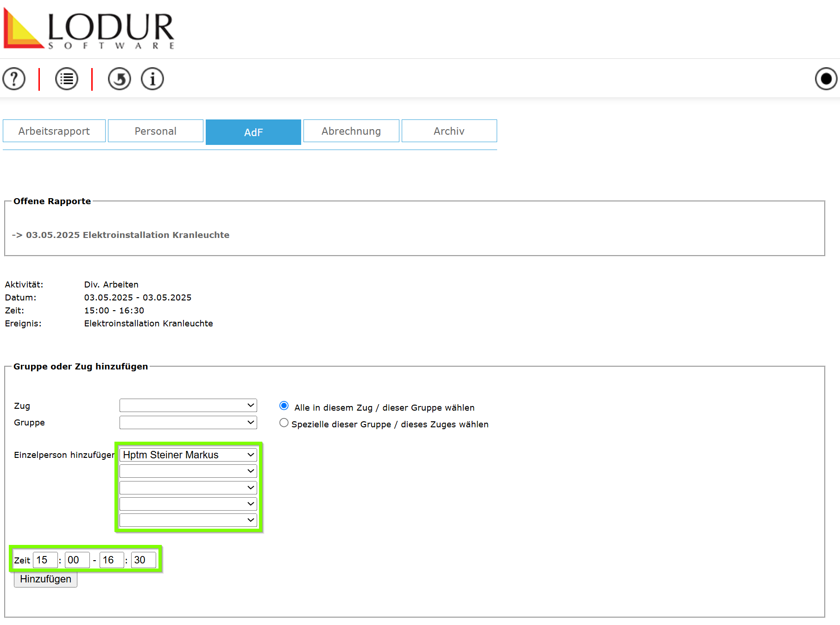The width and height of the screenshot is (840, 625).
Task: Switch to the Abrechnung tab
Action: [x=351, y=131]
